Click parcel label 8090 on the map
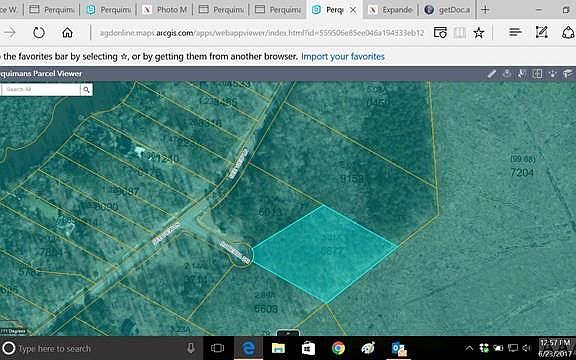 (106, 207)
